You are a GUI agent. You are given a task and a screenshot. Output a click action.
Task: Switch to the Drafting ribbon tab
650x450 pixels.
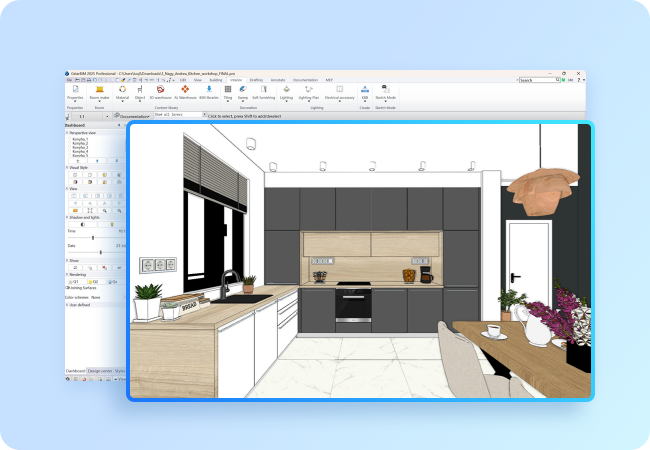256,79
